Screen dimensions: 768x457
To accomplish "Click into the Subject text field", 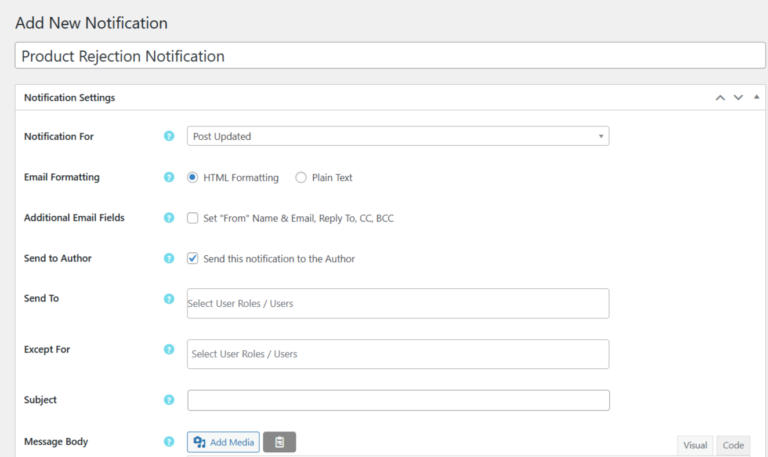I will tap(397, 400).
